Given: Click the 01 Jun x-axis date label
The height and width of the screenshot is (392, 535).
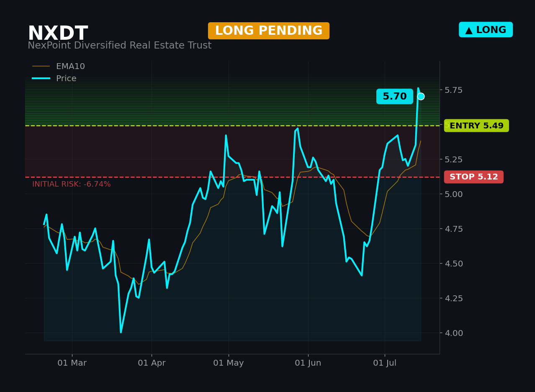Looking at the screenshot, I should pos(308,363).
